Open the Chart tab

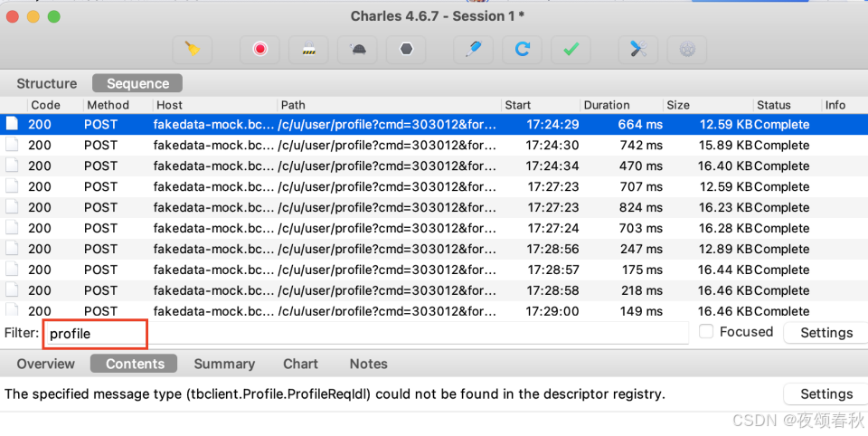[x=300, y=364]
